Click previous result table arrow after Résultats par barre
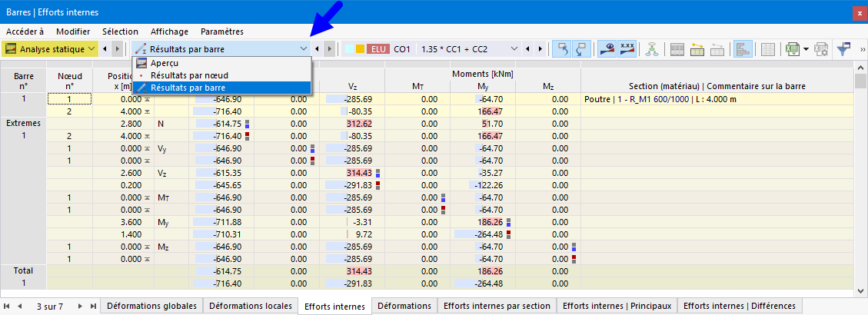Screen dimensions: 868x315 (x=317, y=48)
